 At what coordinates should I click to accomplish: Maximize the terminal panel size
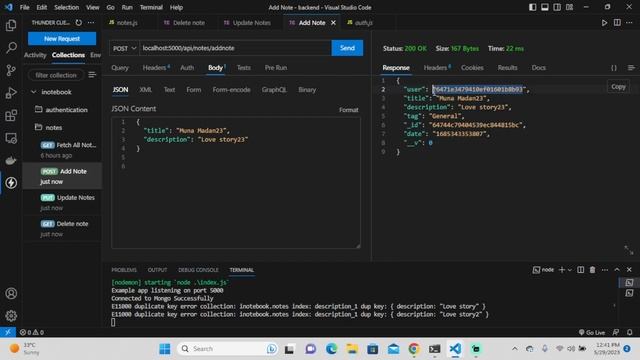[617, 270]
